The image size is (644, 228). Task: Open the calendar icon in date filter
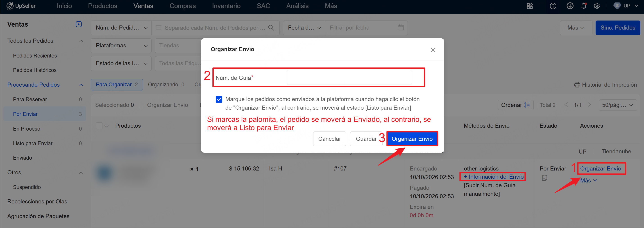click(x=401, y=28)
